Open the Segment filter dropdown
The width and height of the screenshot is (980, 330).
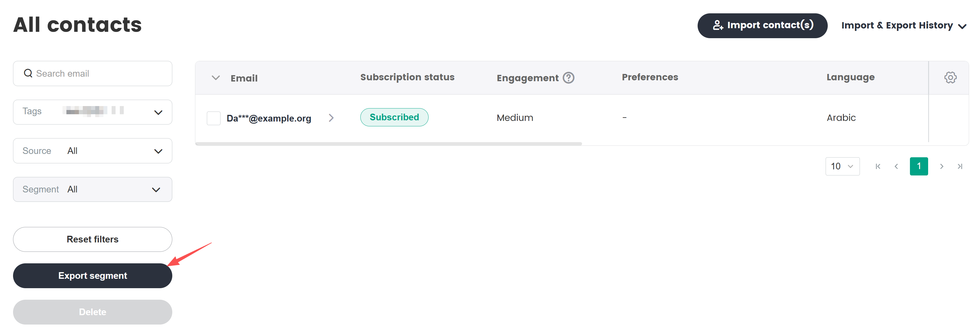pyautogui.click(x=156, y=189)
